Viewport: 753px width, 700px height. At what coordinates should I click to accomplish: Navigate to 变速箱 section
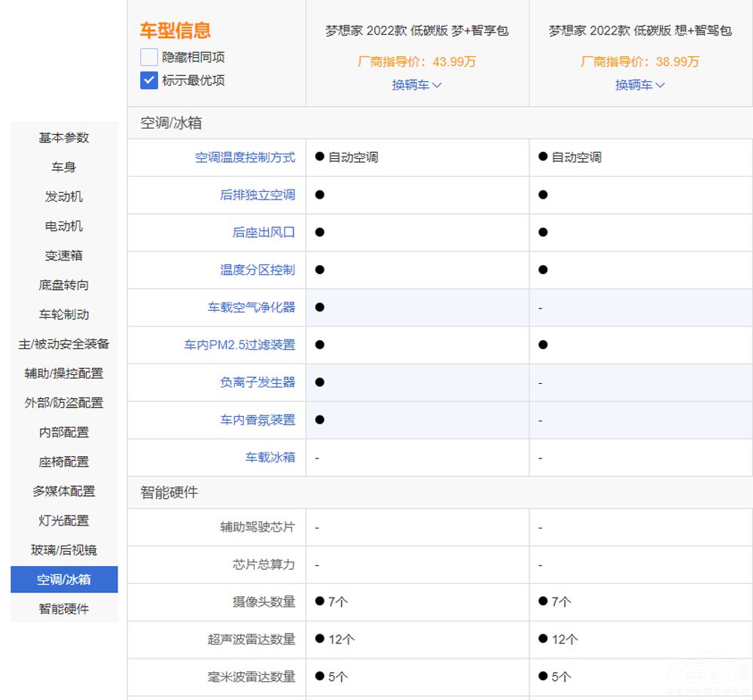(x=64, y=255)
